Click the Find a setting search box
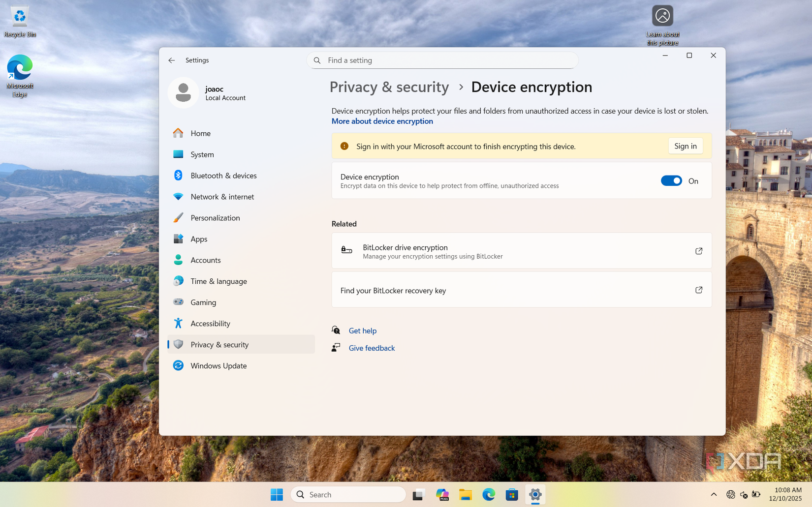The height and width of the screenshot is (507, 812). coord(441,60)
